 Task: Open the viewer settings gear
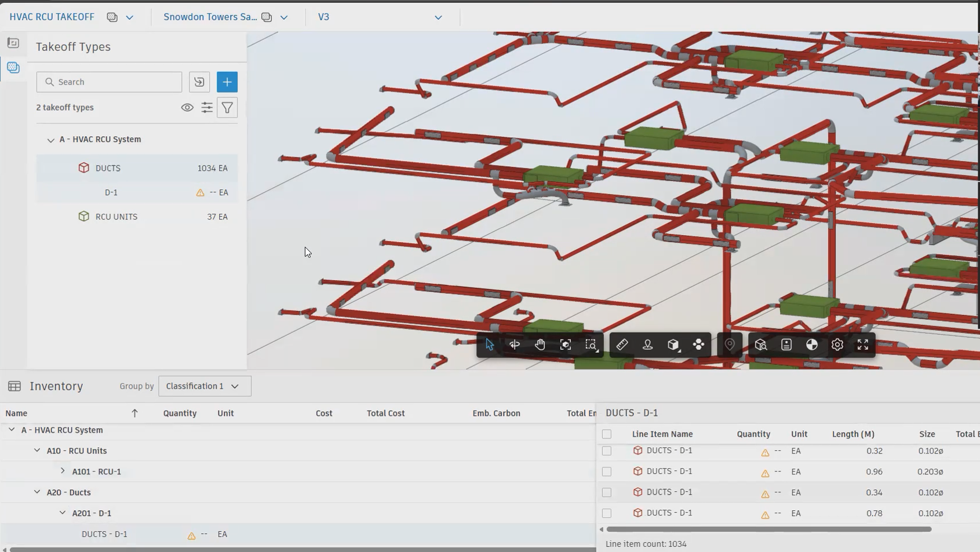[837, 344]
